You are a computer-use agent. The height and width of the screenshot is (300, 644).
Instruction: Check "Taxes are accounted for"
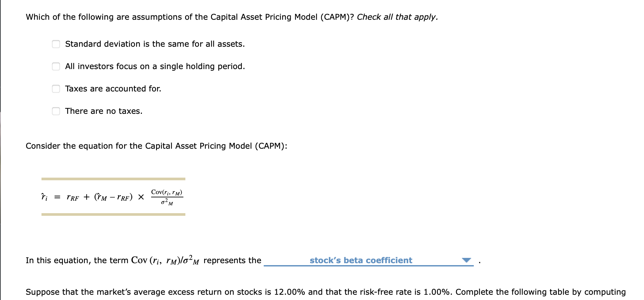tap(55, 88)
